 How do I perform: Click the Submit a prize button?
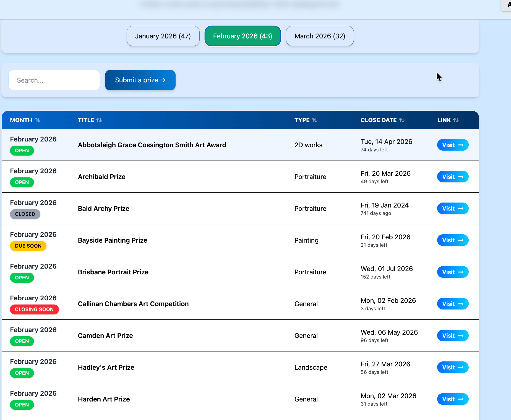140,80
